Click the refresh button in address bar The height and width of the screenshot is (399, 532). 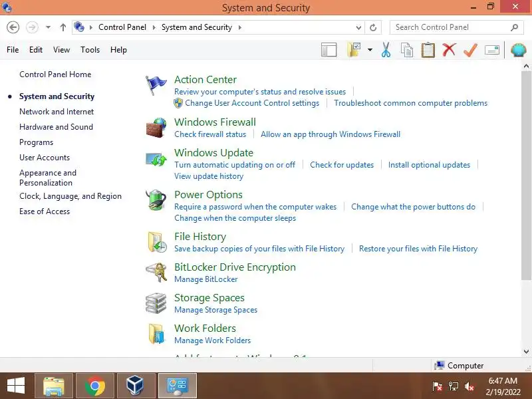[373, 27]
